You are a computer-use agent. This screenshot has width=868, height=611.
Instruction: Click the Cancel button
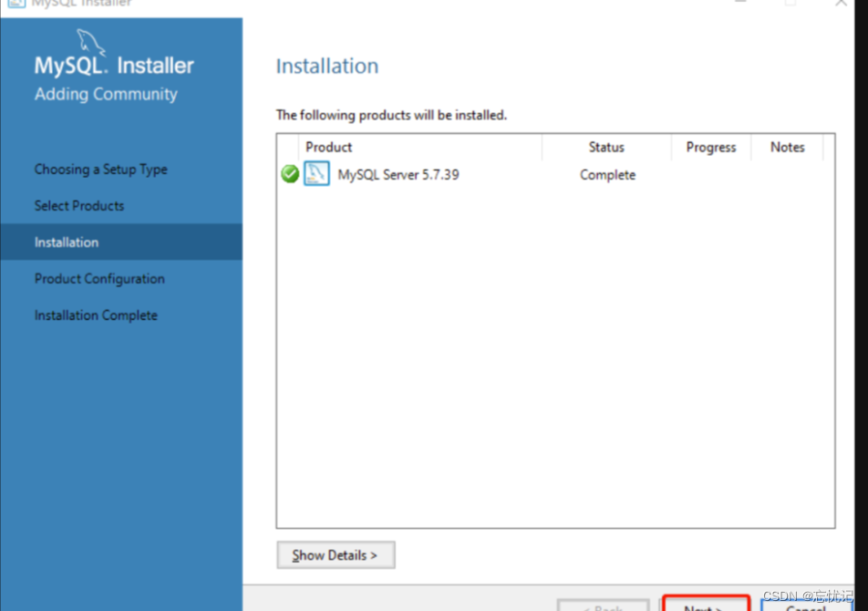click(806, 606)
